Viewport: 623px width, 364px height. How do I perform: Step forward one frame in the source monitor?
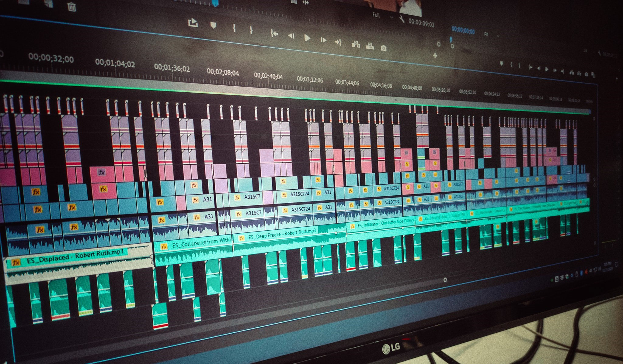(x=323, y=40)
